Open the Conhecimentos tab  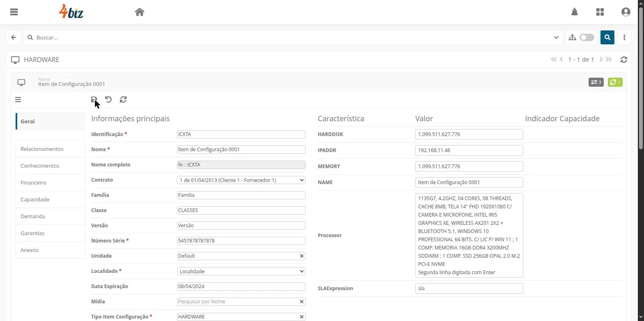pyautogui.click(x=50, y=166)
